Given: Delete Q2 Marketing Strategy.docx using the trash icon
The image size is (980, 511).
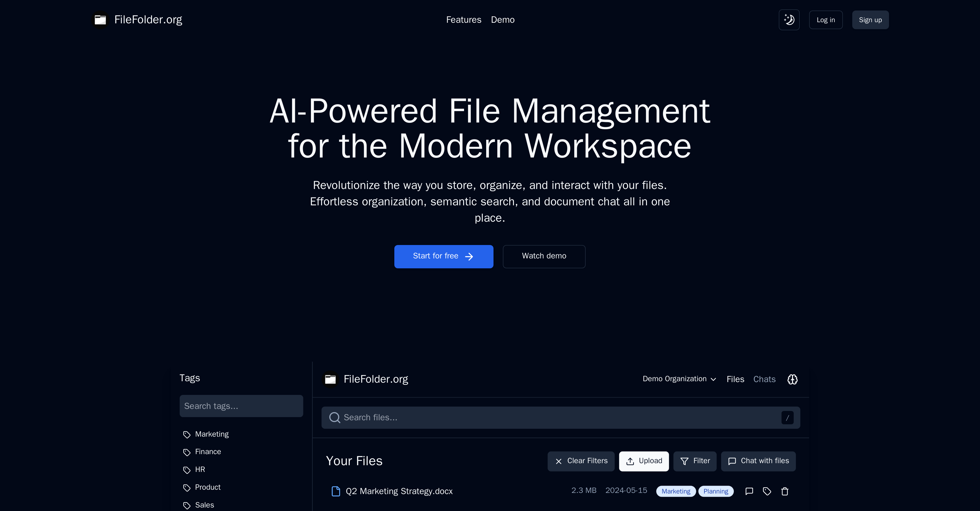Looking at the screenshot, I should pyautogui.click(x=785, y=491).
